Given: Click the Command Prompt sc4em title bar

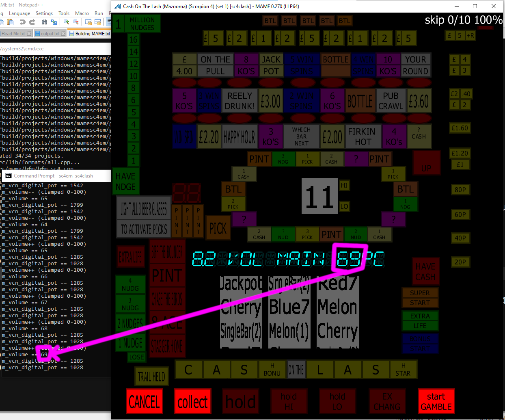Looking at the screenshot, I should point(56,176).
